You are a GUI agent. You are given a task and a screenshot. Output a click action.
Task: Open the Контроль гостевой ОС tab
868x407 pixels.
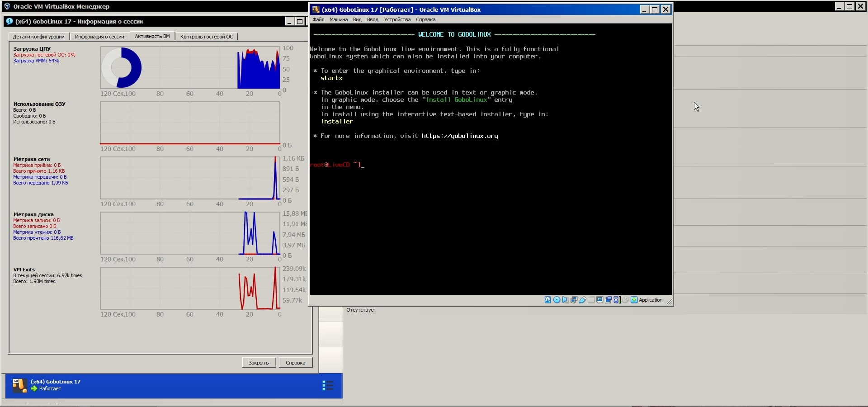(x=207, y=37)
